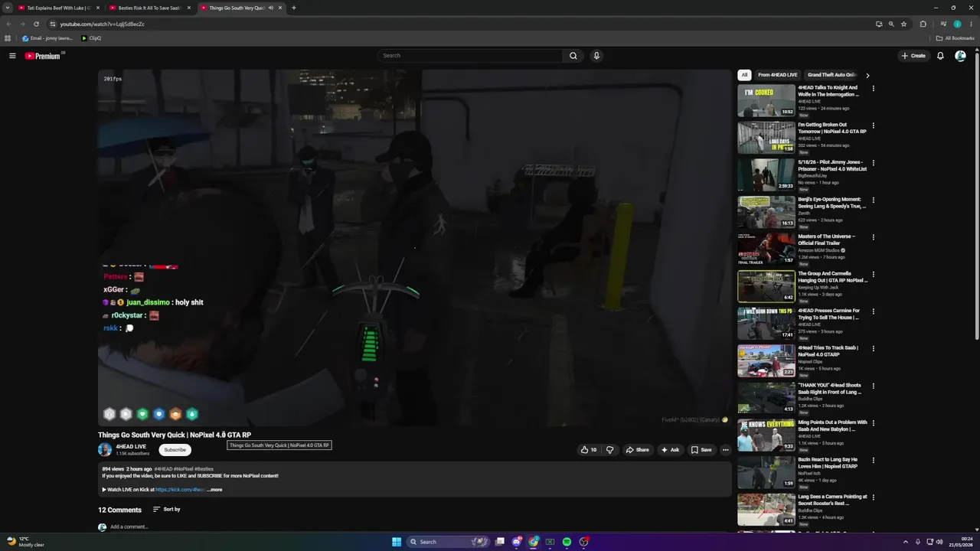Open the YouTube account avatar menu
This screenshot has width=980, height=551.
(x=960, y=56)
